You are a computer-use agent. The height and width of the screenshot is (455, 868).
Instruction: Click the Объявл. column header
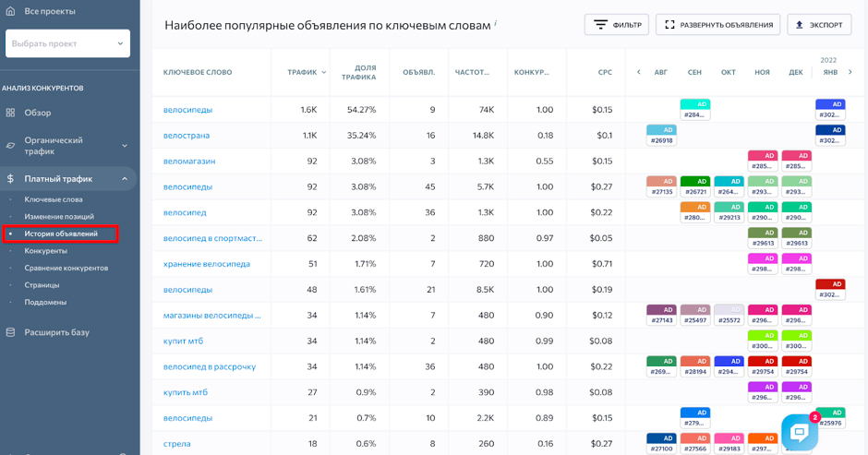point(419,73)
